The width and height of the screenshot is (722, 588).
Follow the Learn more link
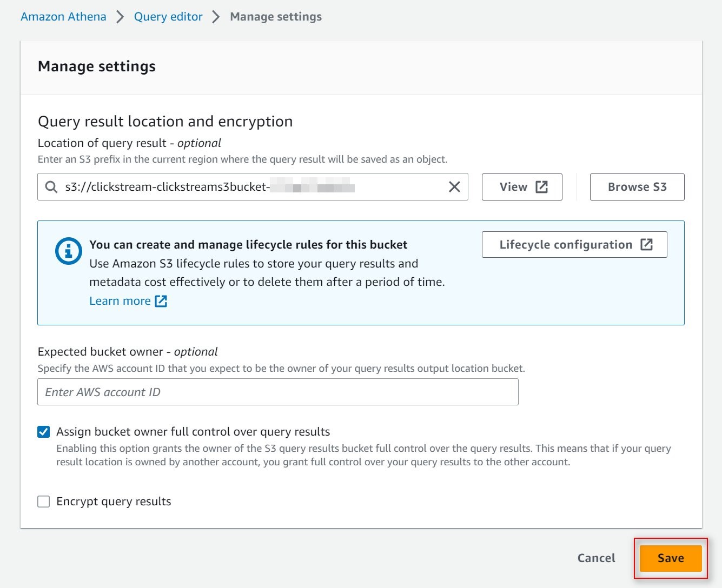tap(120, 301)
